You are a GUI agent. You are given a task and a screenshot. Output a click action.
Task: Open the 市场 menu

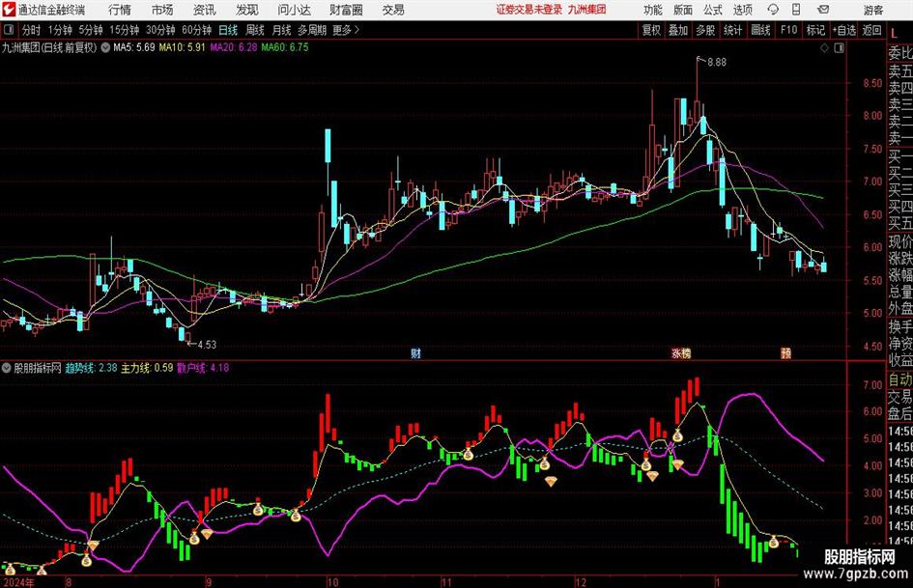(x=162, y=10)
